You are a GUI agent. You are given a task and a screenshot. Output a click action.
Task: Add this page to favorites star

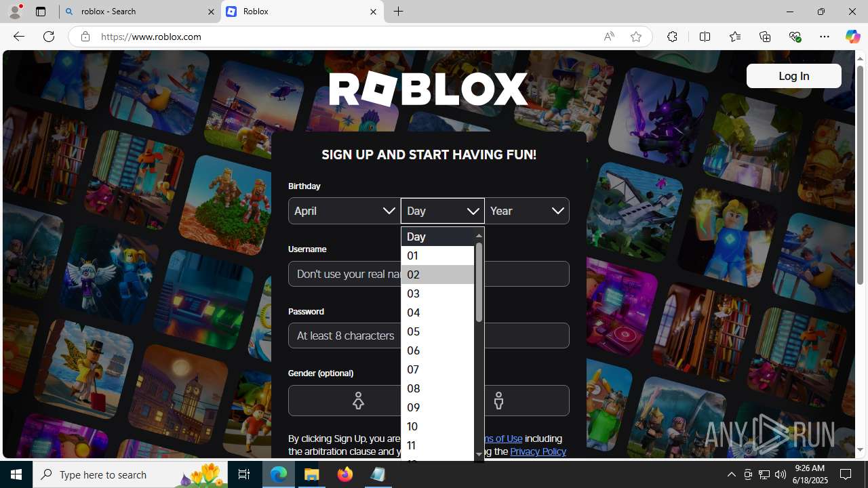coord(636,37)
